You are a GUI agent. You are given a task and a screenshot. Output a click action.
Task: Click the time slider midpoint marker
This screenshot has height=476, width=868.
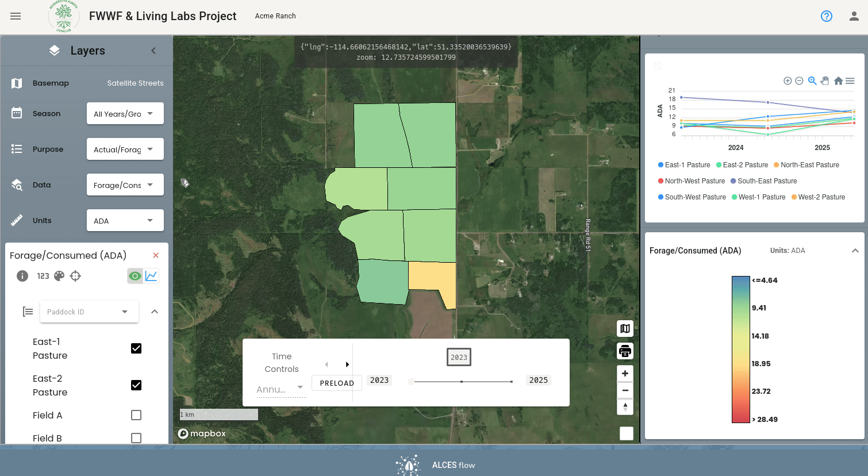point(462,382)
